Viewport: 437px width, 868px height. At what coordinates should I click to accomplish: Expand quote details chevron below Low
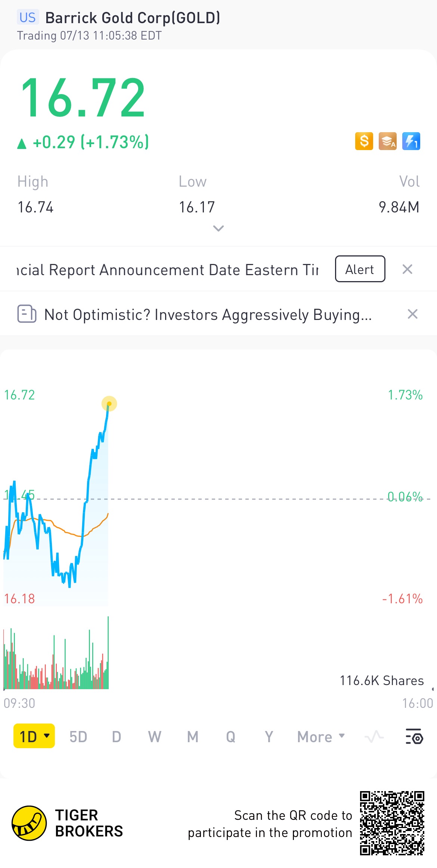coord(218,228)
